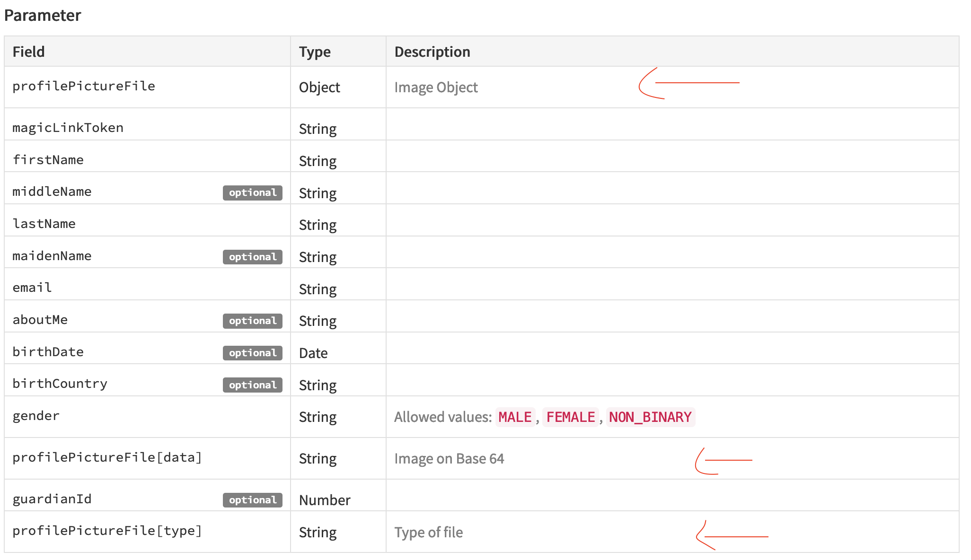Select the profilePictureFile[type] field name
The width and height of the screenshot is (971, 560).
pos(107,531)
